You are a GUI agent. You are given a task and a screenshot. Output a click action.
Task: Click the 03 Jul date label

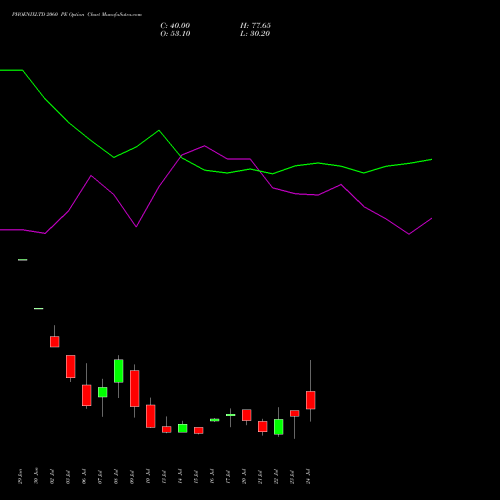point(68,476)
